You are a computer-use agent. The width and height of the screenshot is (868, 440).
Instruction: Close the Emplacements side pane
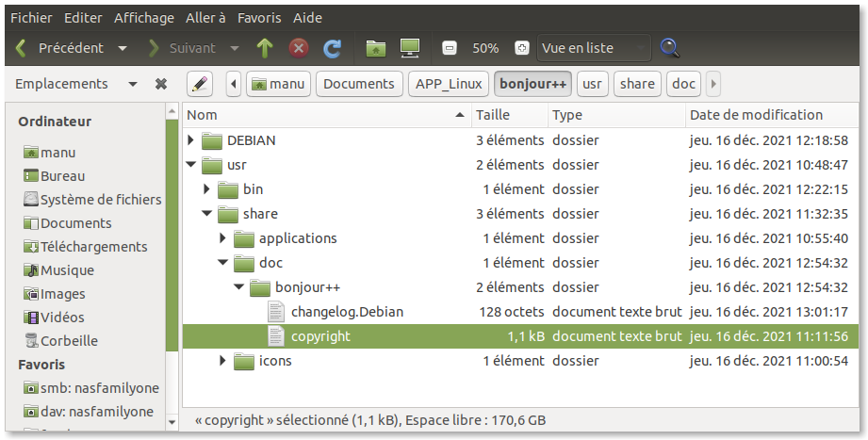[161, 84]
